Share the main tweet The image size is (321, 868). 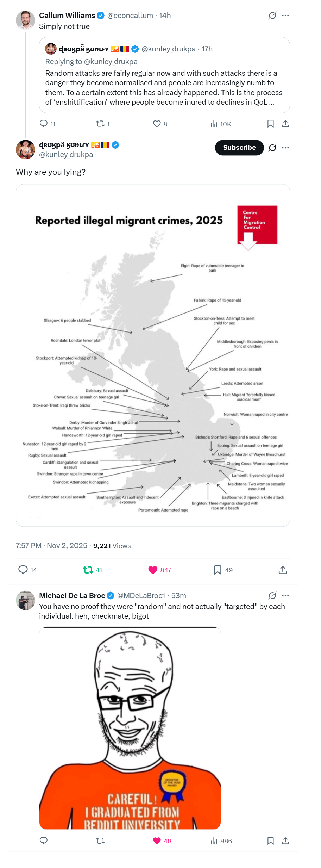coord(283,570)
